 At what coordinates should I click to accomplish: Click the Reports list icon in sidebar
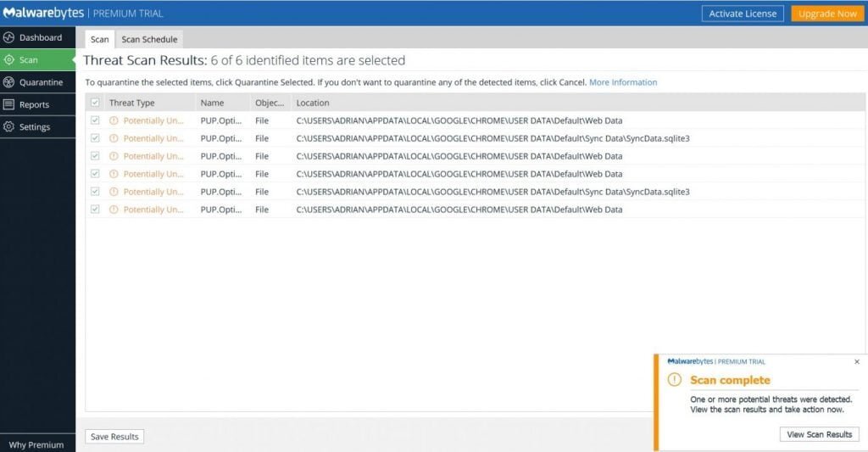[8, 104]
